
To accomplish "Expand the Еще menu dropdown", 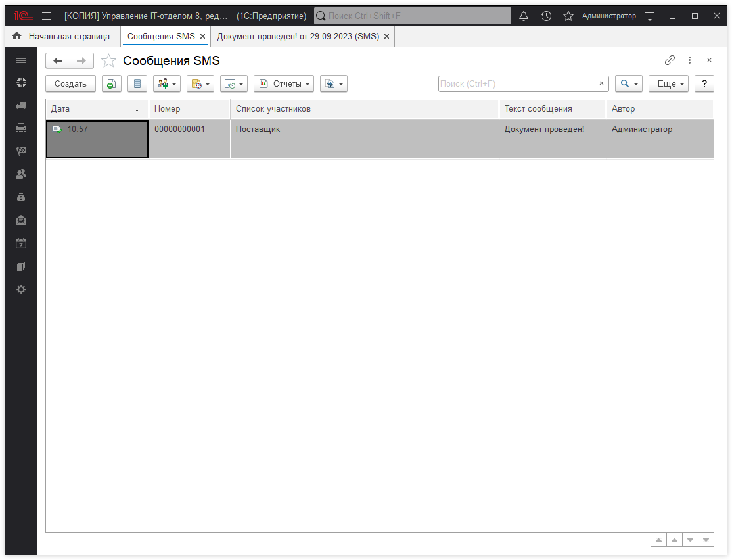I will 668,84.
